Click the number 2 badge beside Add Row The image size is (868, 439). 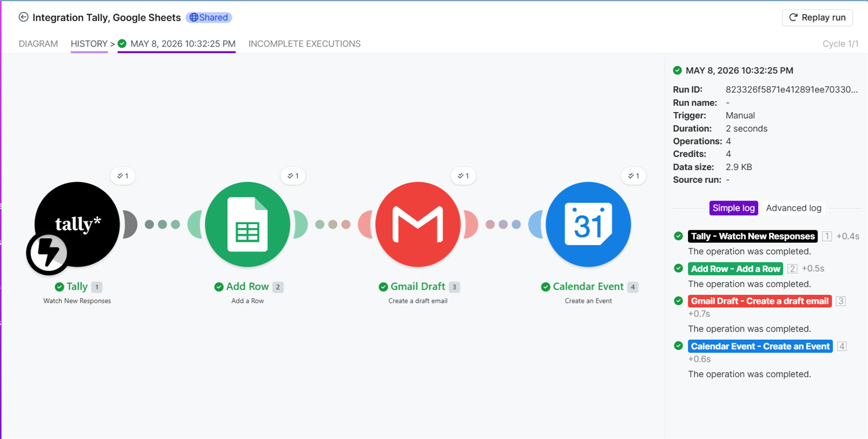pos(278,287)
